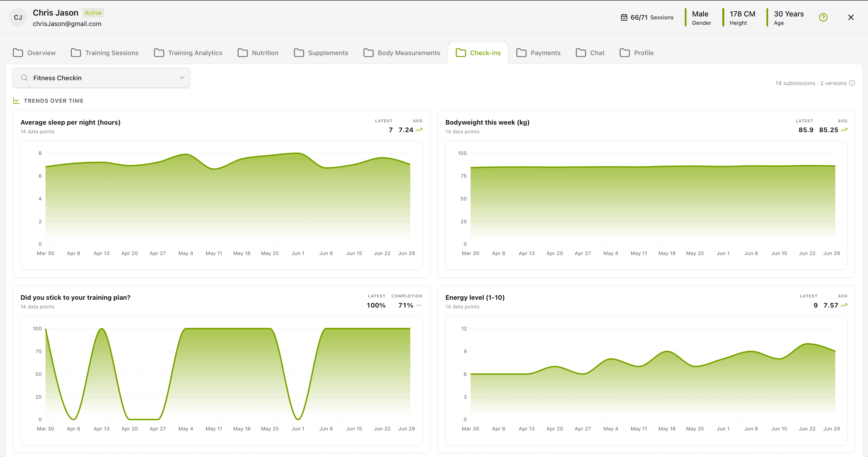Click the 71% completion value
Image resolution: width=868 pixels, height=457 pixels.
(x=406, y=306)
